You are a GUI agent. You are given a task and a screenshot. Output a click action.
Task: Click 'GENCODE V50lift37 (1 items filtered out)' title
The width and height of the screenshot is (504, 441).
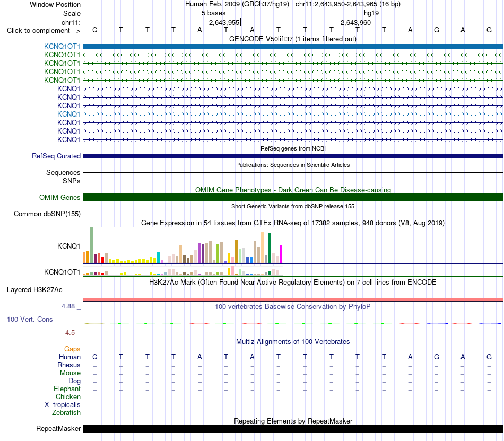pyautogui.click(x=293, y=39)
